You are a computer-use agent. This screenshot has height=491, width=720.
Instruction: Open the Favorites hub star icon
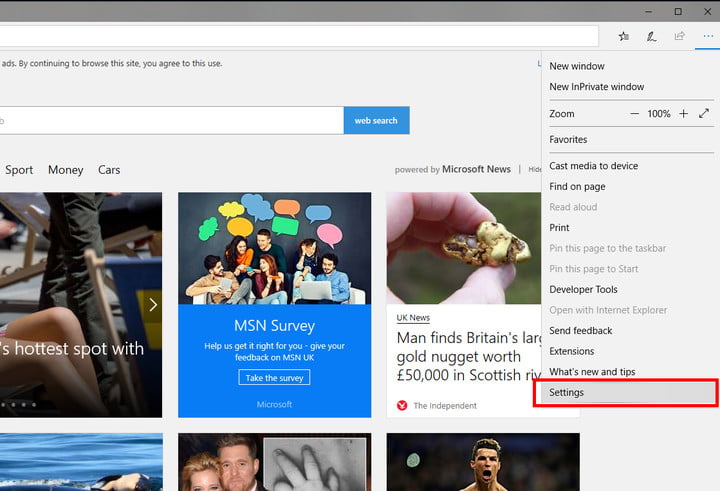click(x=624, y=36)
